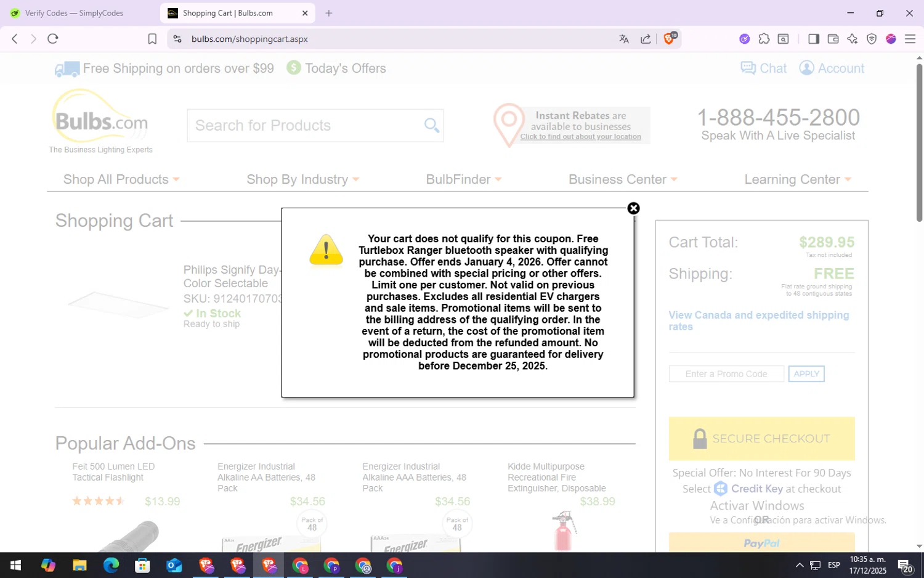Open Brave Shields icon

point(670,38)
